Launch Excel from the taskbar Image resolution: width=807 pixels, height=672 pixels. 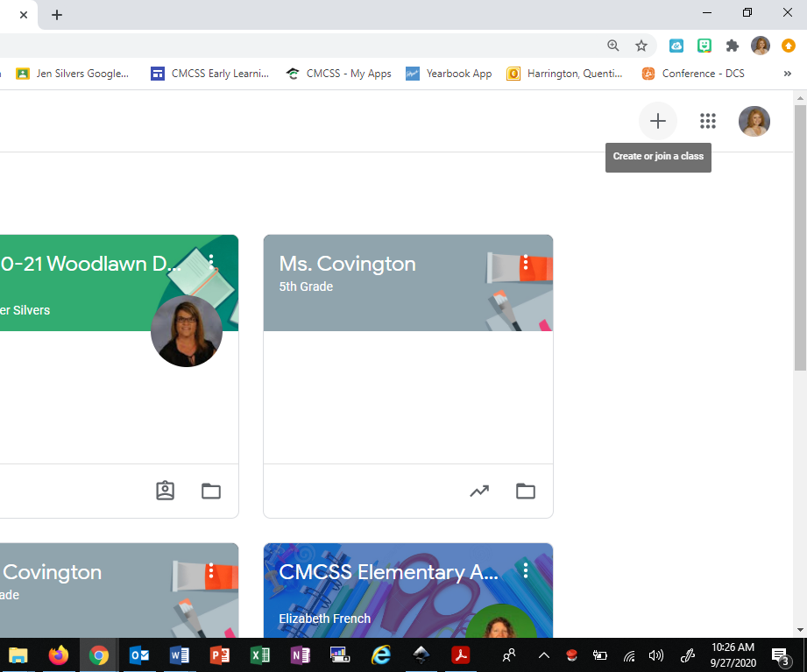pyautogui.click(x=259, y=654)
